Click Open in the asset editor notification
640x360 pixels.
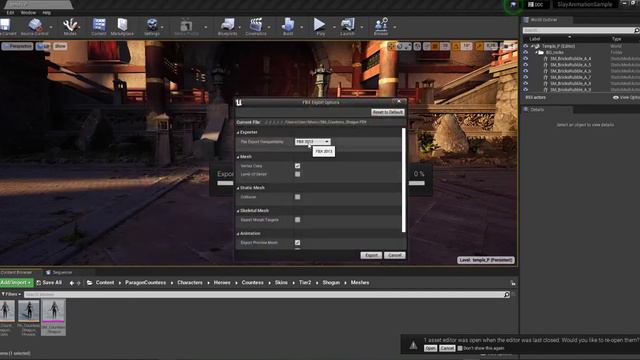tap(430, 348)
